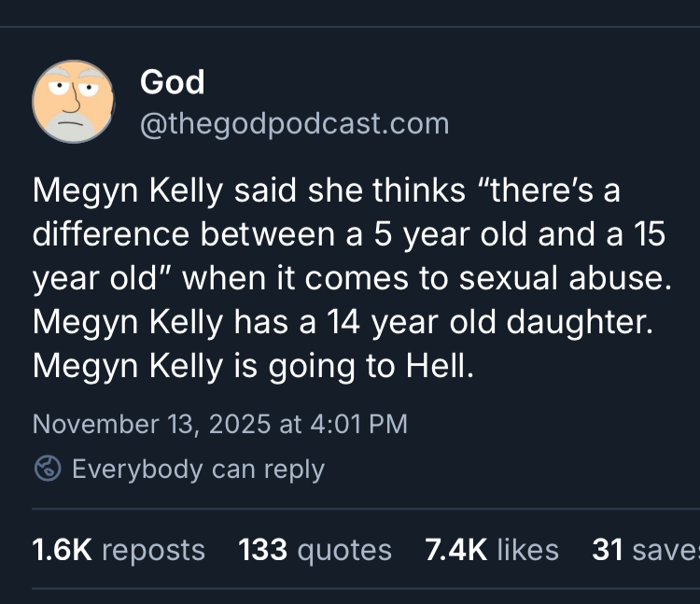
Task: Click the 7.4K like number
Action: click(x=454, y=550)
